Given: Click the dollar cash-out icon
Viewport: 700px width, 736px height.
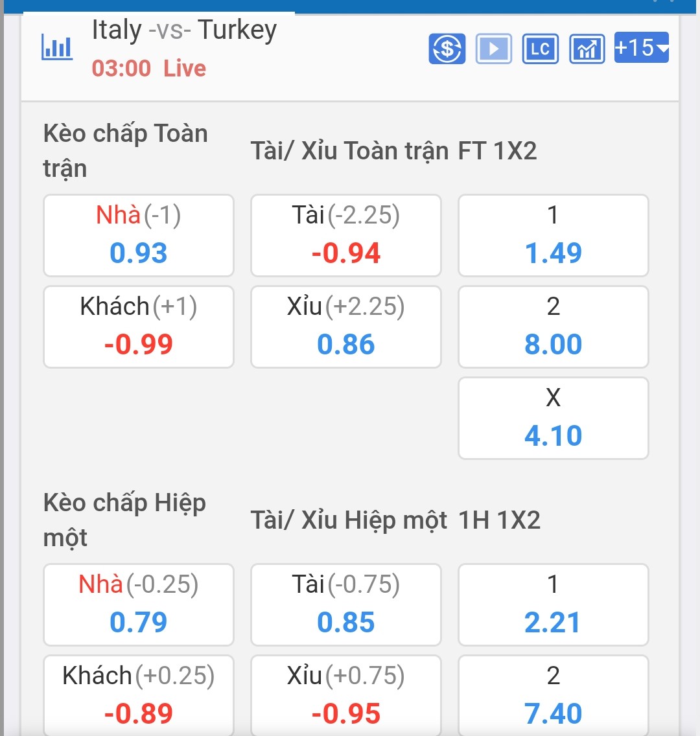Looking at the screenshot, I should click(447, 49).
